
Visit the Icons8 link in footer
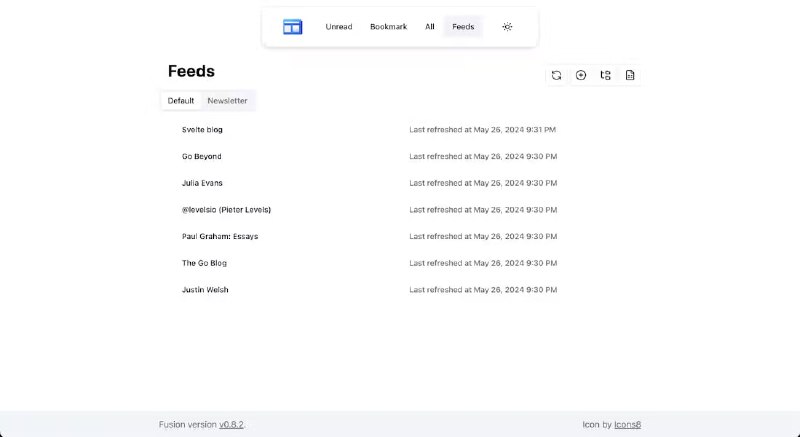coord(627,425)
